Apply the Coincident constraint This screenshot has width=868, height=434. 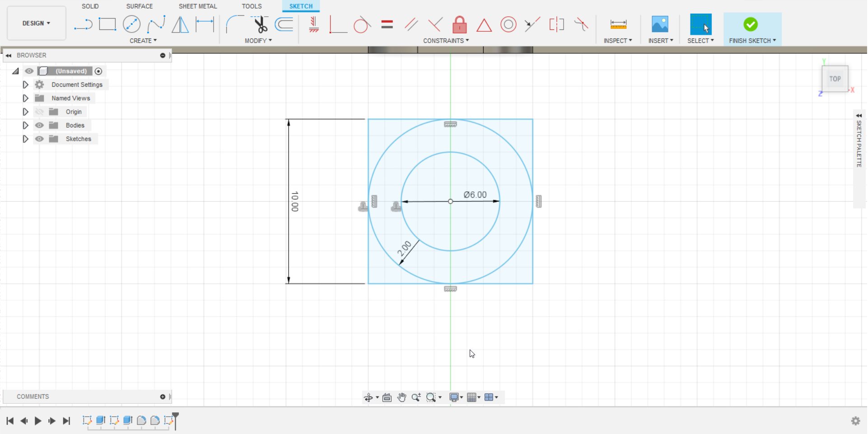(x=338, y=24)
